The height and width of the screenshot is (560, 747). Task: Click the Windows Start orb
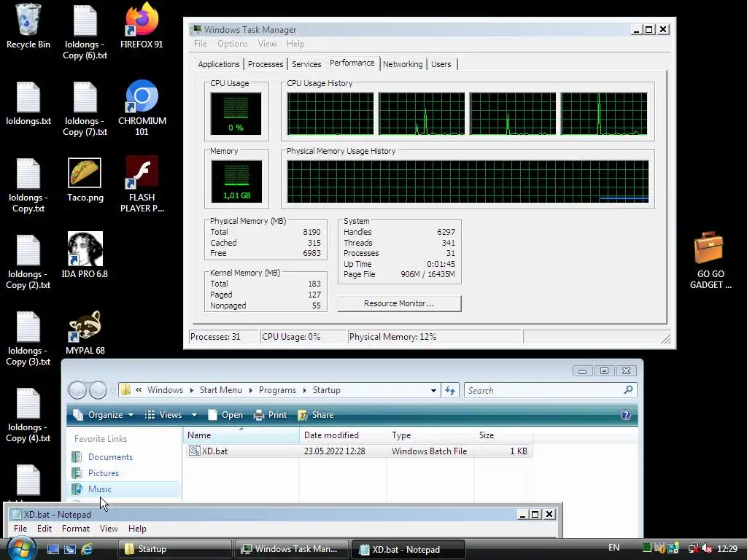tap(21, 548)
